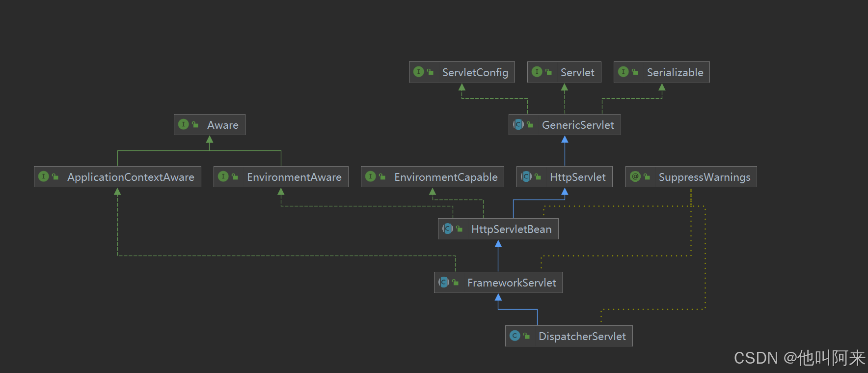This screenshot has height=373, width=868.
Task: Select the GenericServlet class label
Action: point(578,125)
